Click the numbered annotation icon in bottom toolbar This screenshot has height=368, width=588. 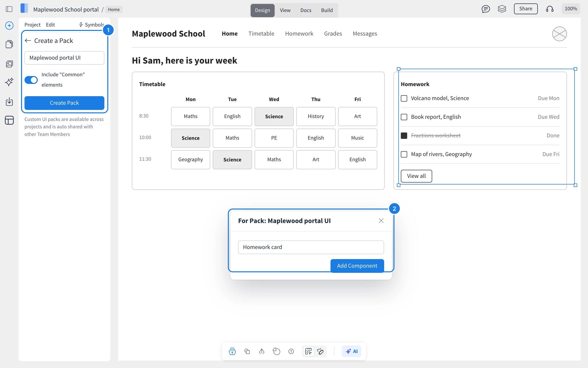291,351
